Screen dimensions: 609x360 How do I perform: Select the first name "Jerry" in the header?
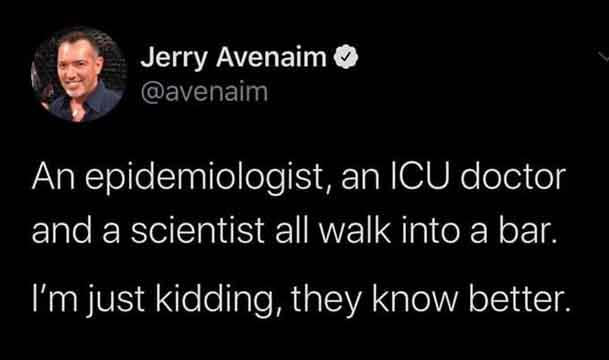click(x=174, y=58)
